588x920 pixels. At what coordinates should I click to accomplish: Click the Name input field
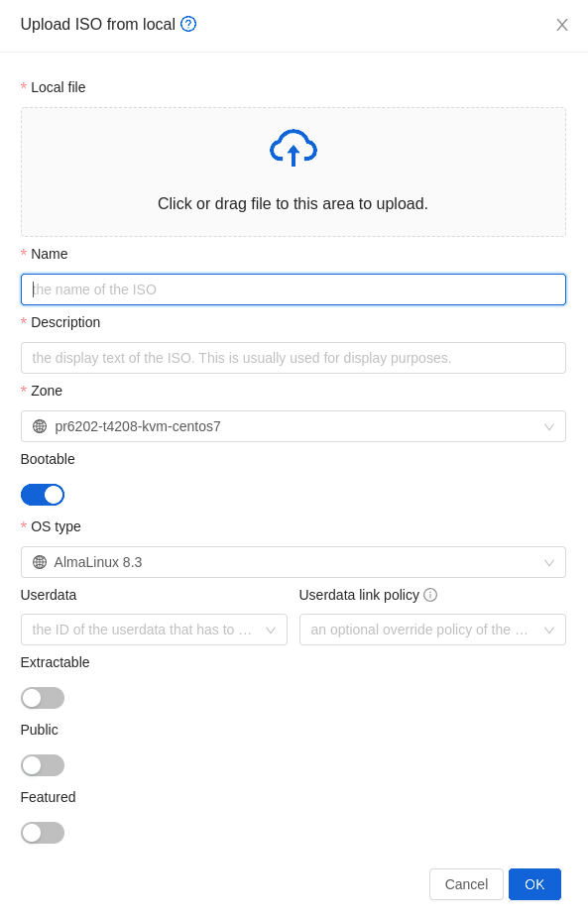293,289
